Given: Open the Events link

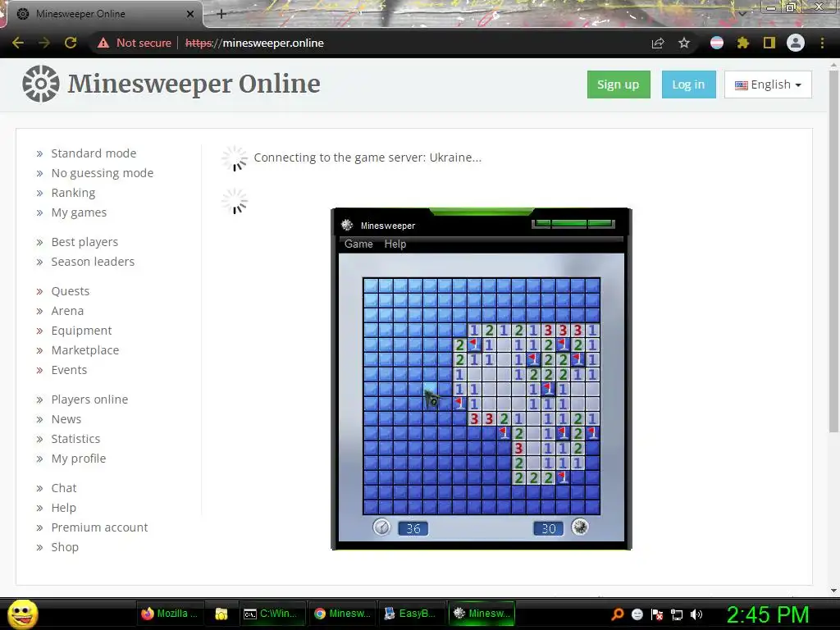Looking at the screenshot, I should (x=69, y=370).
